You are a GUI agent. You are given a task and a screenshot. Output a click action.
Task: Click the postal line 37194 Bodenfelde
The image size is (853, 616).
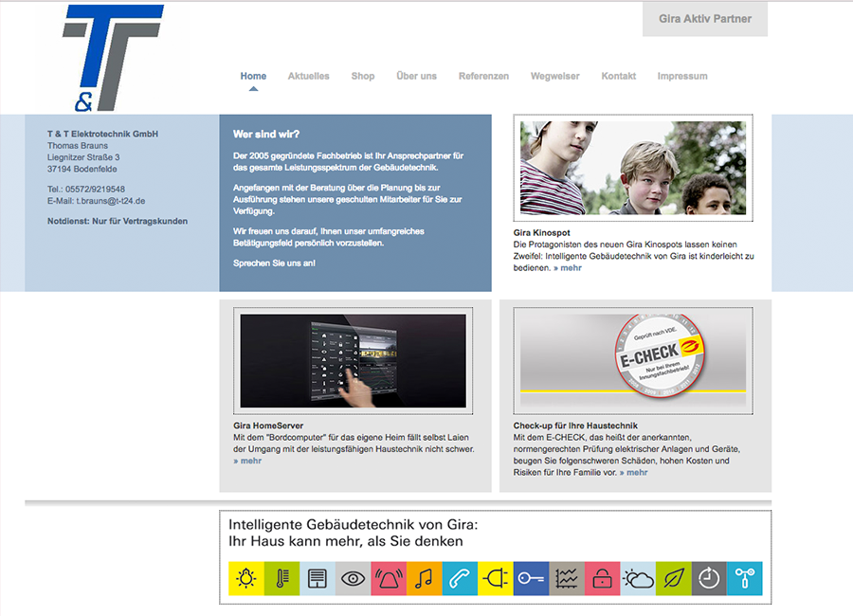[x=82, y=170]
